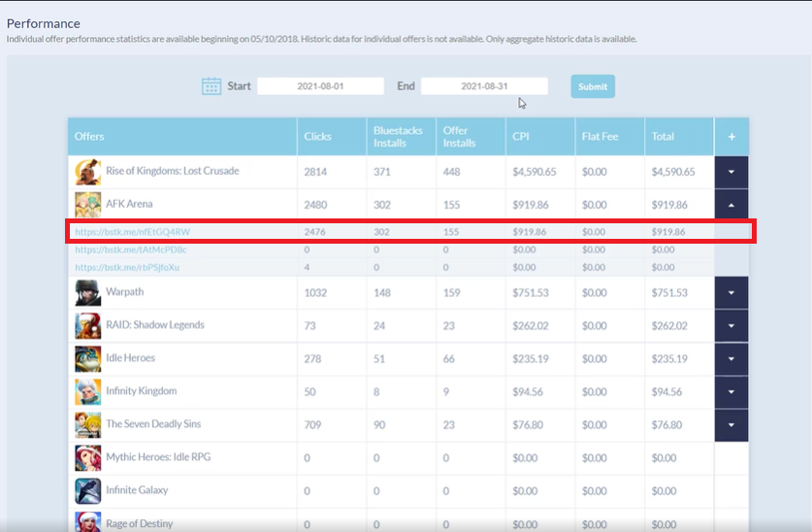
Task: Open the bstk.me/nfEtGQ4RW link
Action: click(133, 232)
